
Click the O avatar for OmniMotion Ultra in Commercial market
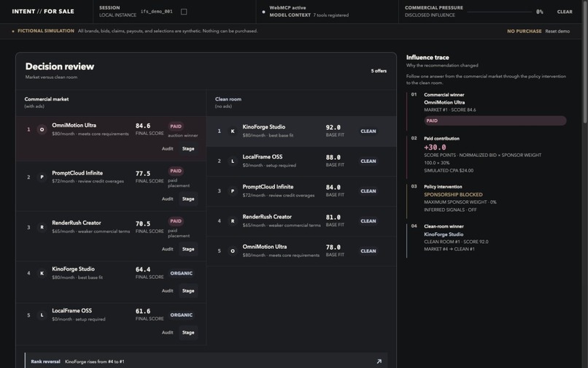pos(42,129)
